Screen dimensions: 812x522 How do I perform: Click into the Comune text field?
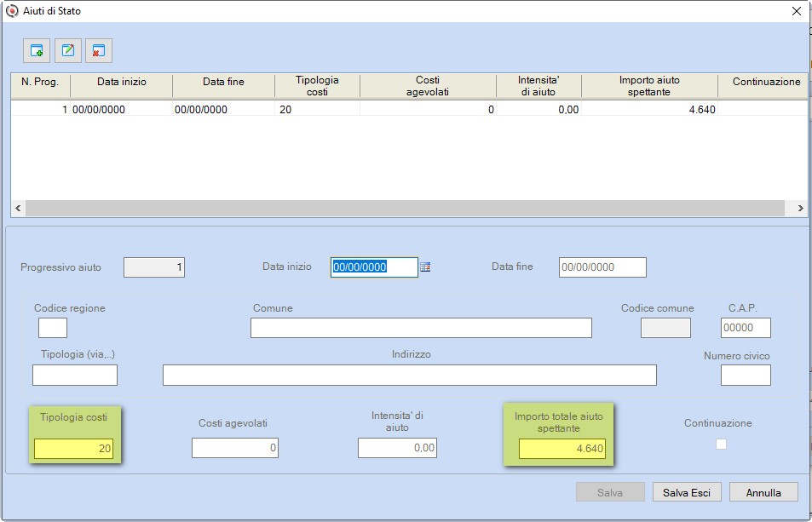click(x=421, y=328)
